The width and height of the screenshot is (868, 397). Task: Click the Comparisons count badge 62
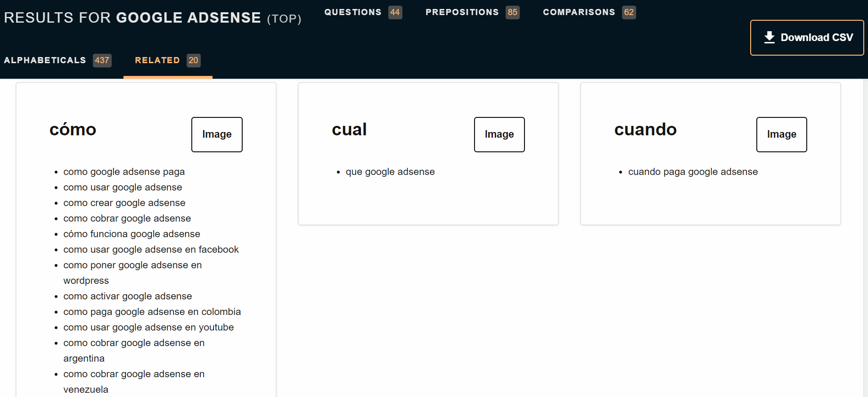click(629, 12)
